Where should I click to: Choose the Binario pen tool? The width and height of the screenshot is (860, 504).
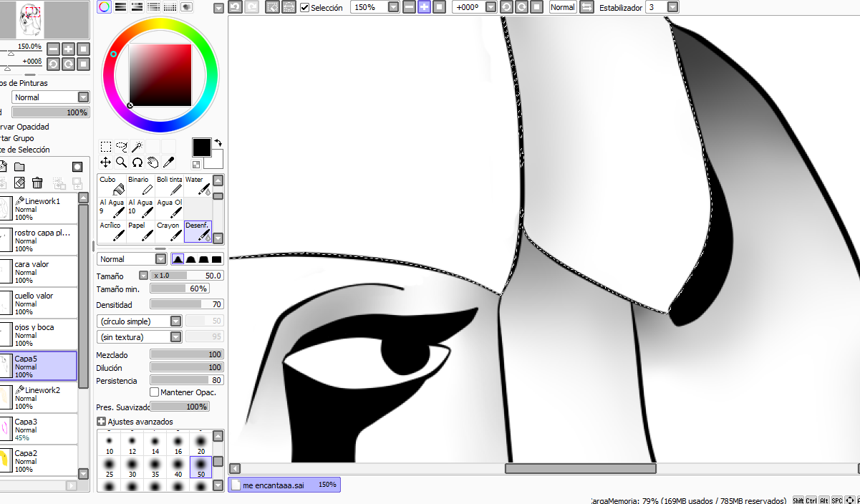(140, 185)
